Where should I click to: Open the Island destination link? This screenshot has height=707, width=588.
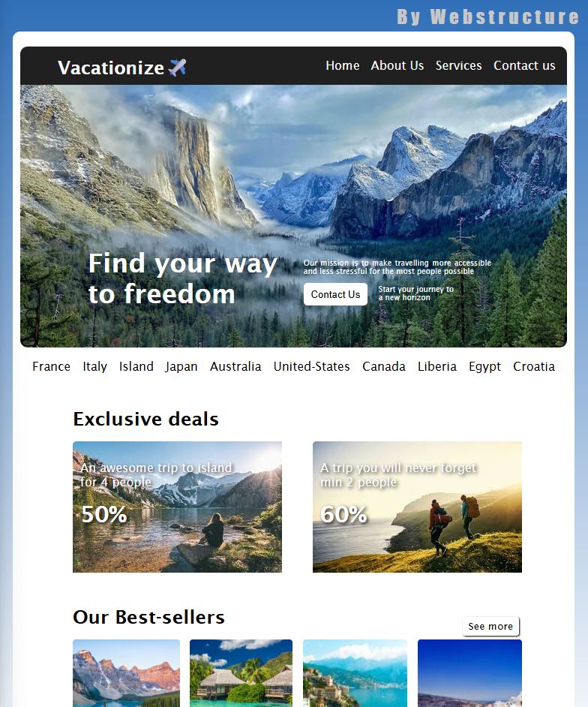pyautogui.click(x=136, y=366)
